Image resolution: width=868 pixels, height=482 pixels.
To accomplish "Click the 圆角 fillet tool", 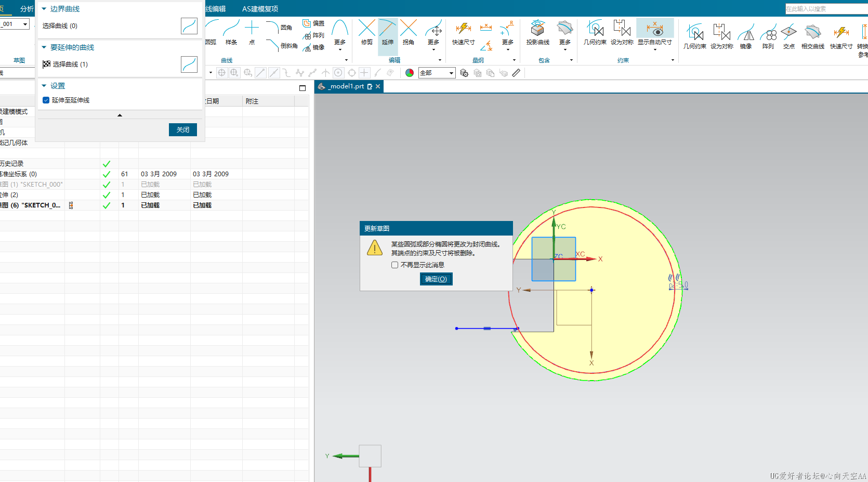I will [280, 27].
